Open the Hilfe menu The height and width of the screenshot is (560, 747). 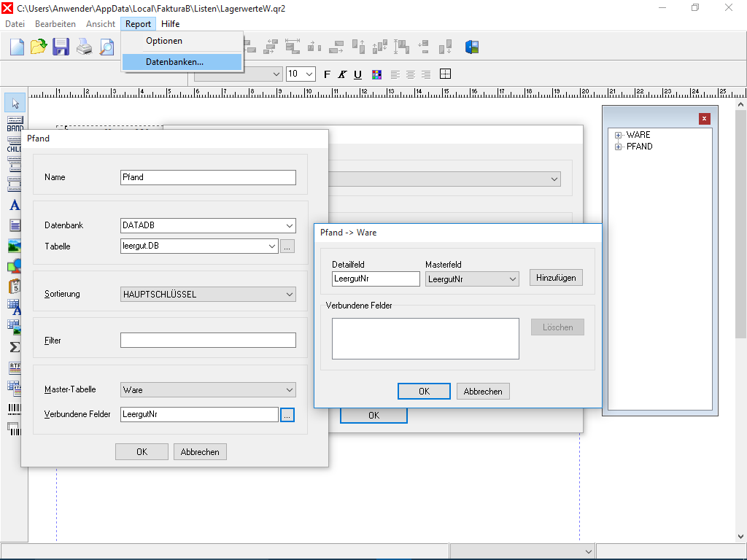[x=170, y=24]
